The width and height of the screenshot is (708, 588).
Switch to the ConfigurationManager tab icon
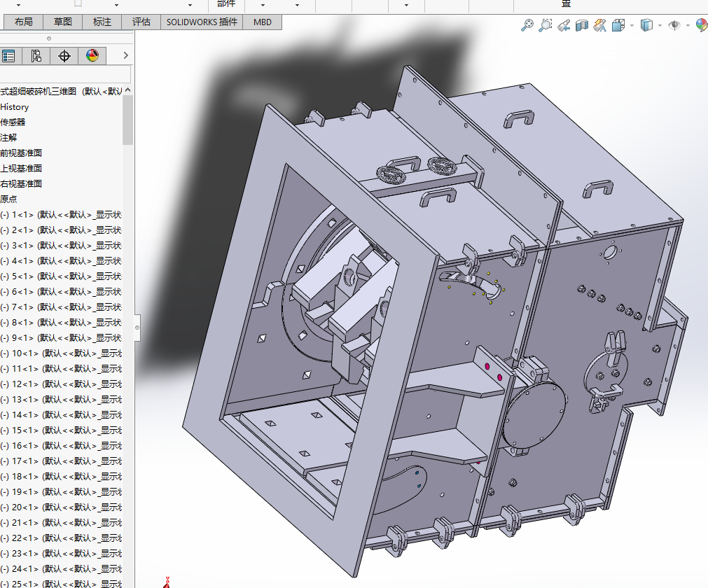click(x=36, y=56)
